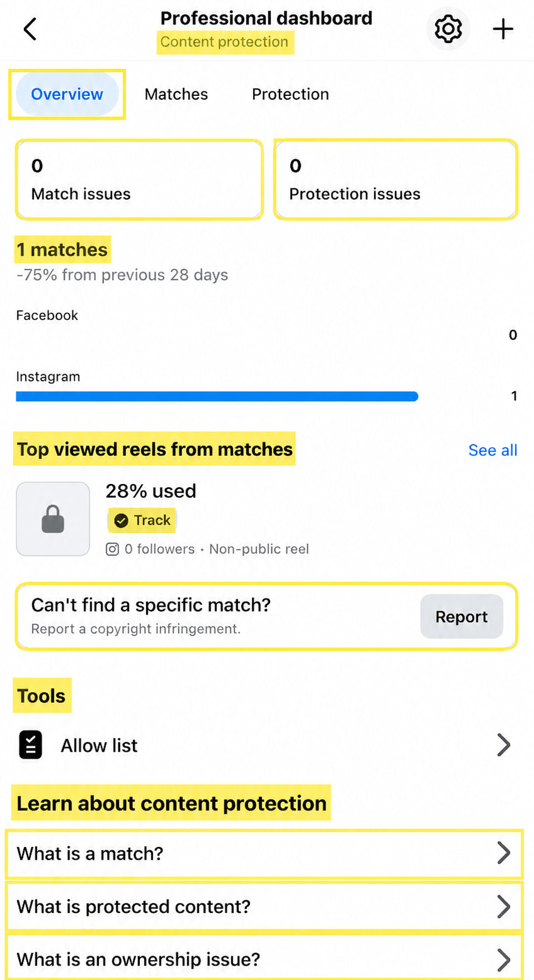
Task: Switch to the Protection tab
Action: click(290, 94)
